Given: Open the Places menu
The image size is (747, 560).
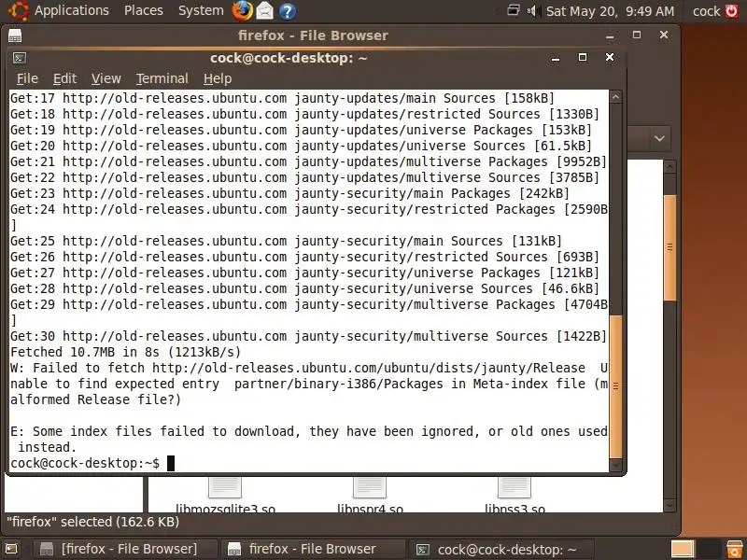Looking at the screenshot, I should coord(144,10).
